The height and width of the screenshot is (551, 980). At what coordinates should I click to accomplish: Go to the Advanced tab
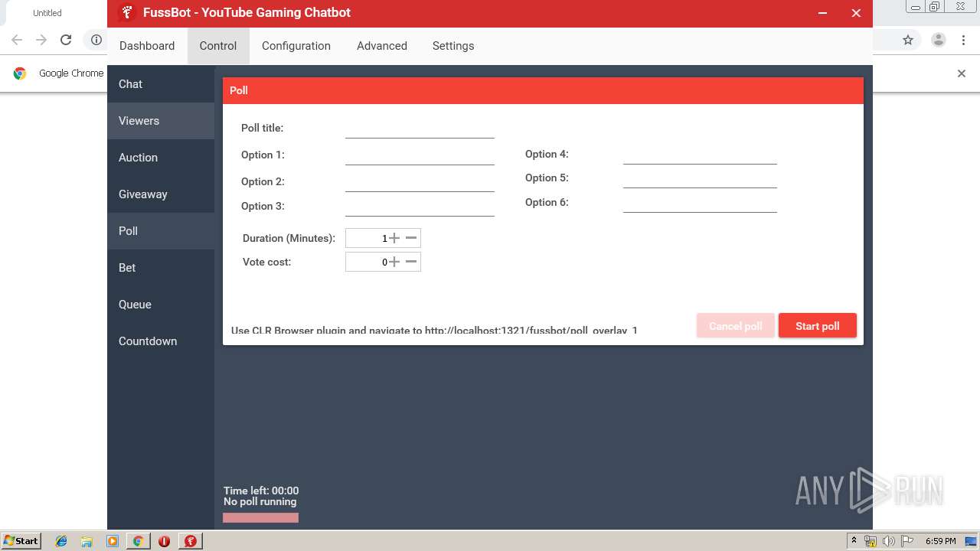point(382,46)
